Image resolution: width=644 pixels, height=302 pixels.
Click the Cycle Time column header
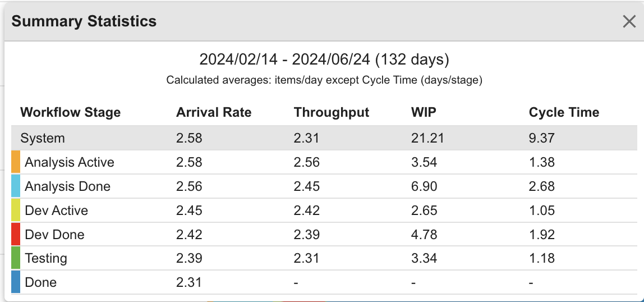(x=564, y=112)
